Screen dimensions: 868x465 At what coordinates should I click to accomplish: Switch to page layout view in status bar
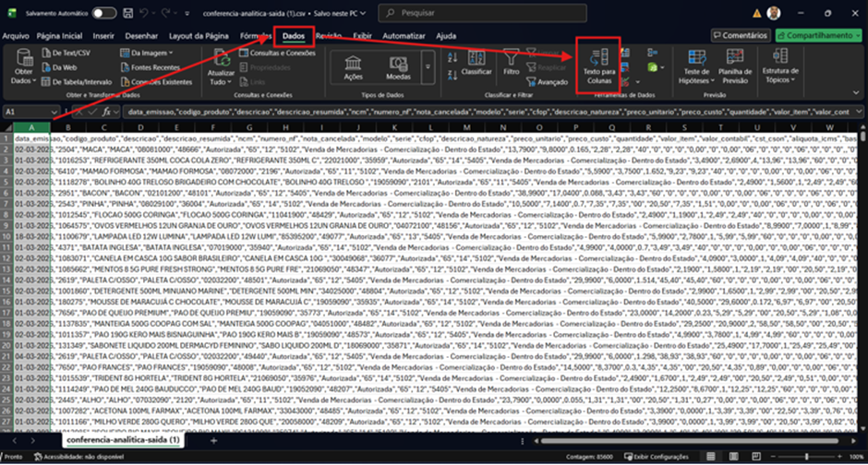tap(733, 457)
